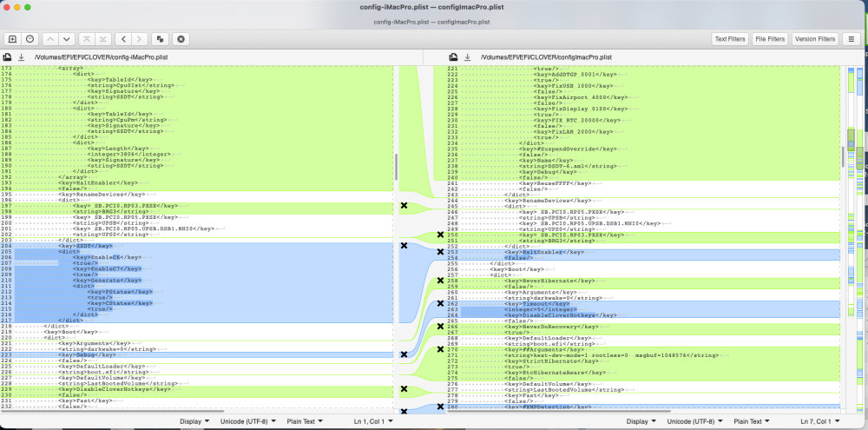
Task: Click right line 274 RtcHibernateAware key
Action: (x=556, y=373)
